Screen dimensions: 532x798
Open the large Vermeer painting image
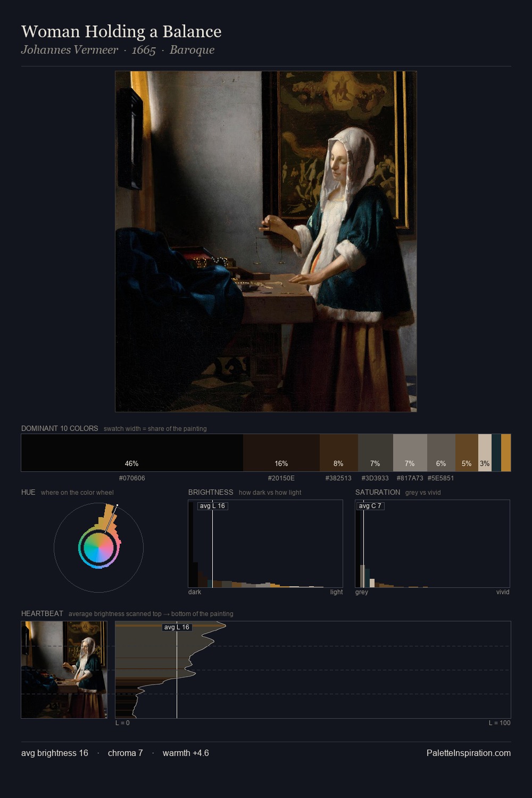pyautogui.click(x=266, y=242)
